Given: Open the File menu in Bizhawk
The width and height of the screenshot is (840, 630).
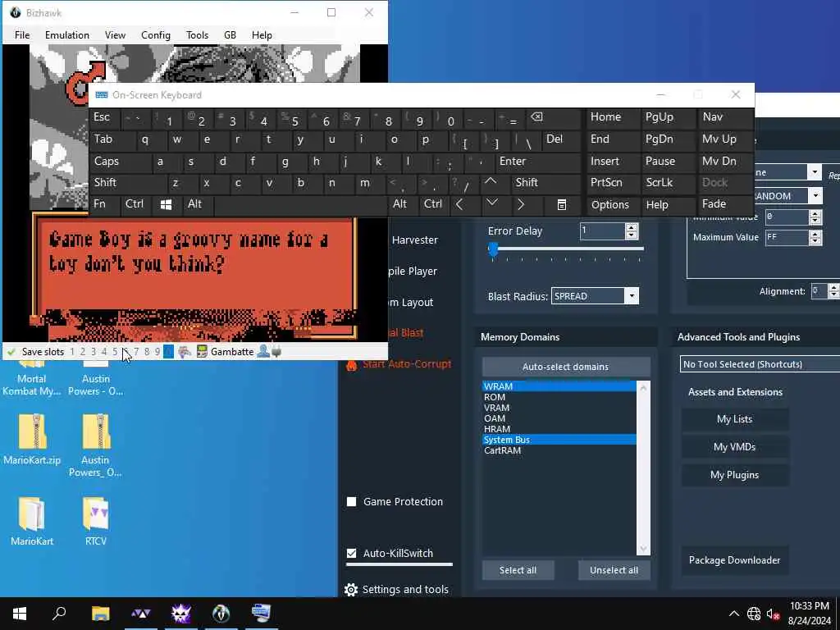Looking at the screenshot, I should pos(22,35).
